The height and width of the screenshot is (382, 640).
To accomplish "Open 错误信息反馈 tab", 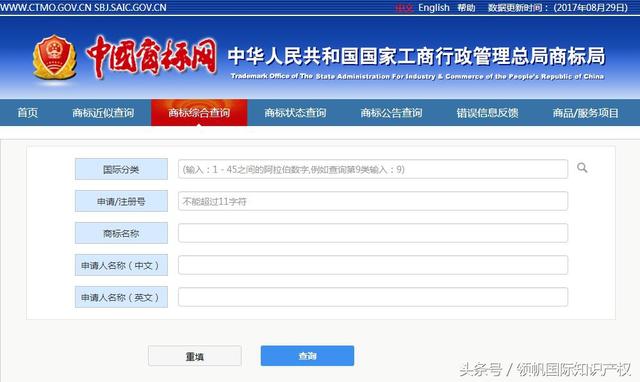I will pos(487,113).
